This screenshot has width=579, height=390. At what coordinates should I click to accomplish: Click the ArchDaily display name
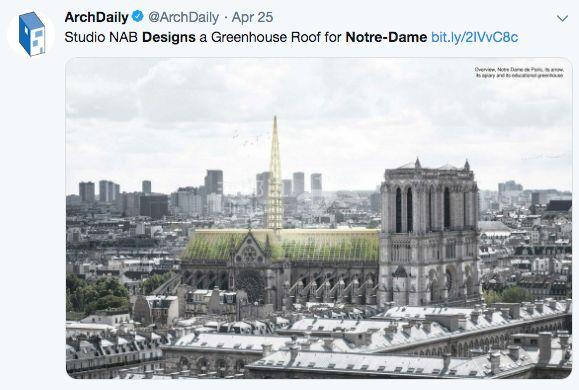tap(96, 17)
